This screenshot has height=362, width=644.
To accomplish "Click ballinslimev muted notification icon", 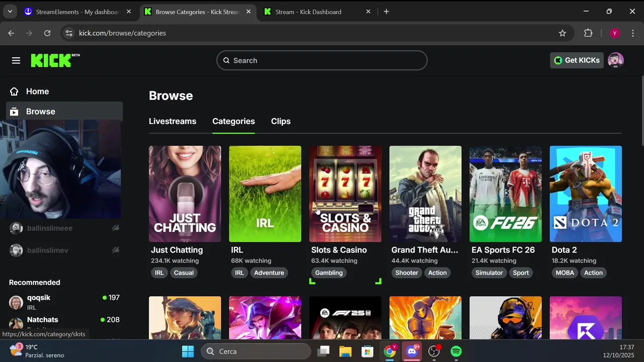I will [x=115, y=250].
